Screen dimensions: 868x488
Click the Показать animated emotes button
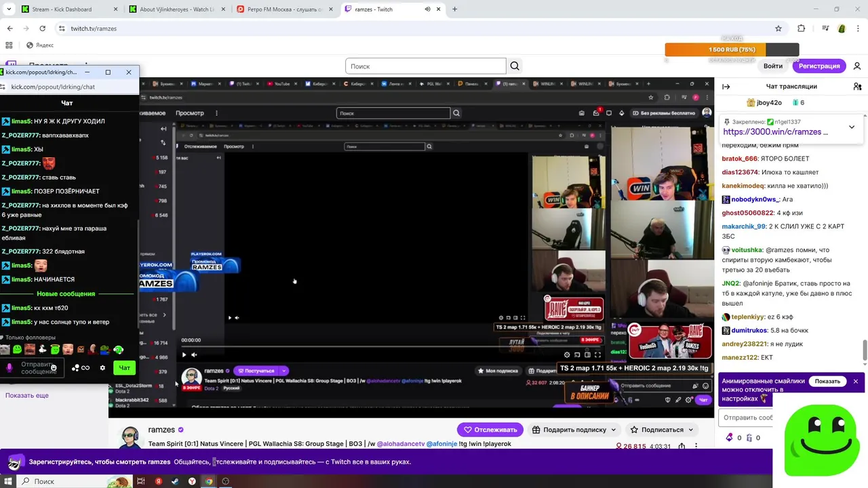pos(827,382)
